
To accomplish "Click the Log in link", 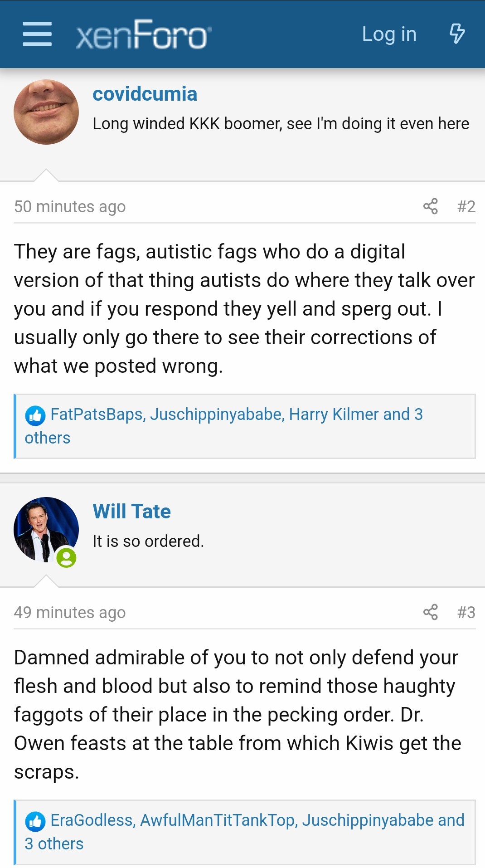I will click(389, 34).
